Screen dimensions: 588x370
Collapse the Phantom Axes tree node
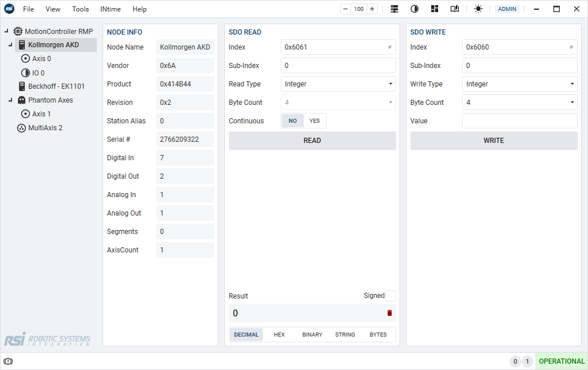[x=10, y=100]
